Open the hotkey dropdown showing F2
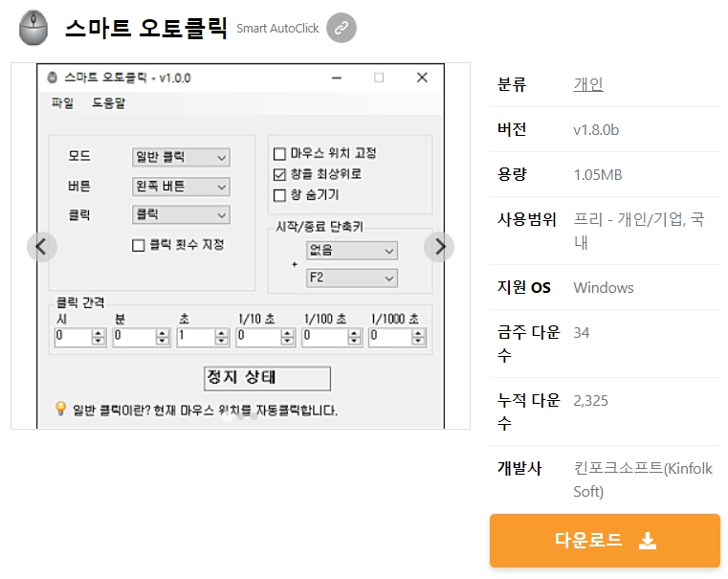 (x=351, y=278)
